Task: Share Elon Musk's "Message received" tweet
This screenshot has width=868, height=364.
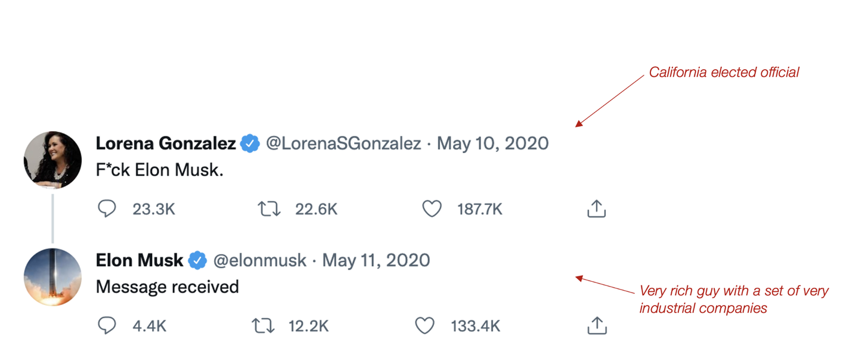Action: click(597, 325)
